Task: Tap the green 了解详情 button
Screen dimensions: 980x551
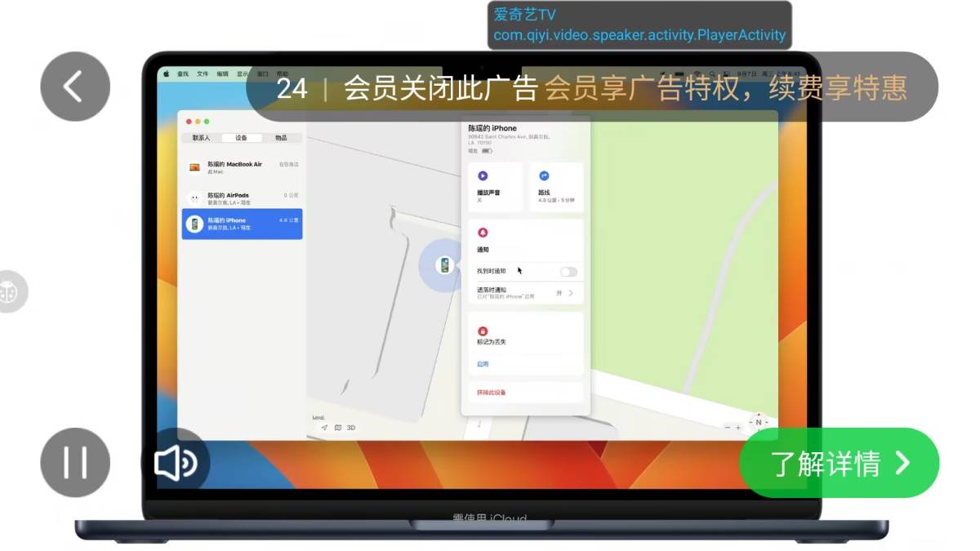Action: pyautogui.click(x=840, y=463)
